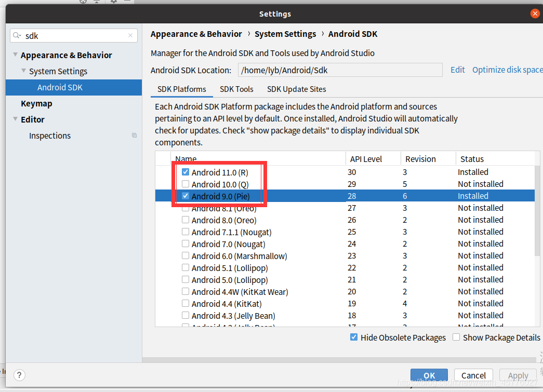543x392 pixels.
Task: Check the Android 4.4 (KitKat) checkbox
Action: 186,303
